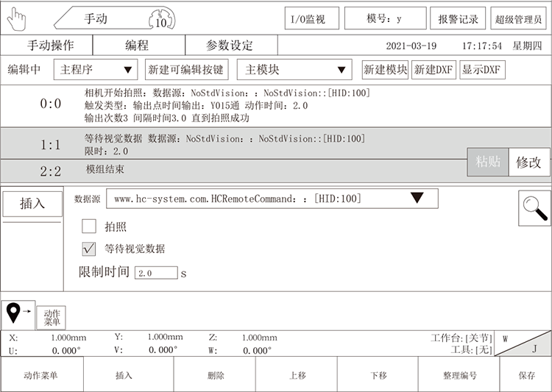Click the speed percentage 10 indicator
The height and width of the screenshot is (392, 552).
point(160,18)
